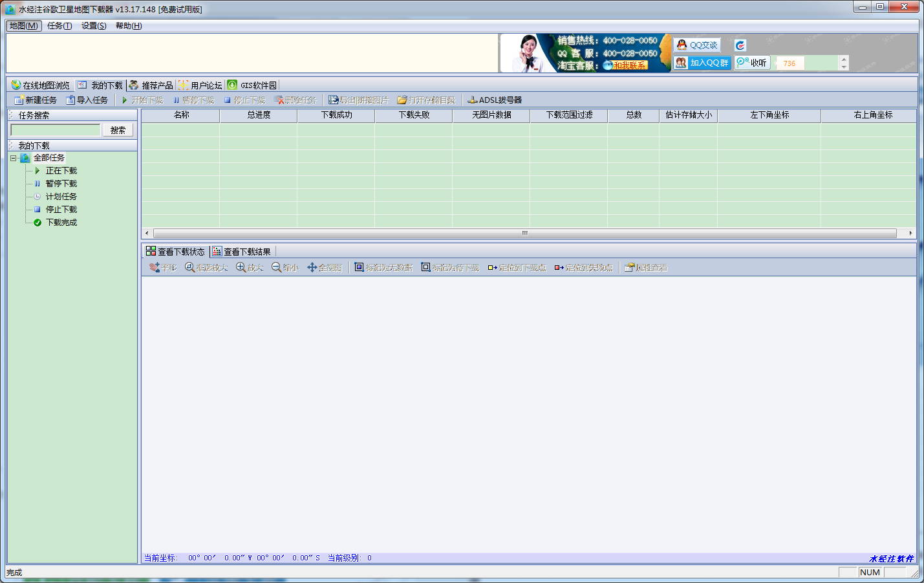Click the 全视图 full view icon
Screen dimensions: 924x583
[x=312, y=268]
